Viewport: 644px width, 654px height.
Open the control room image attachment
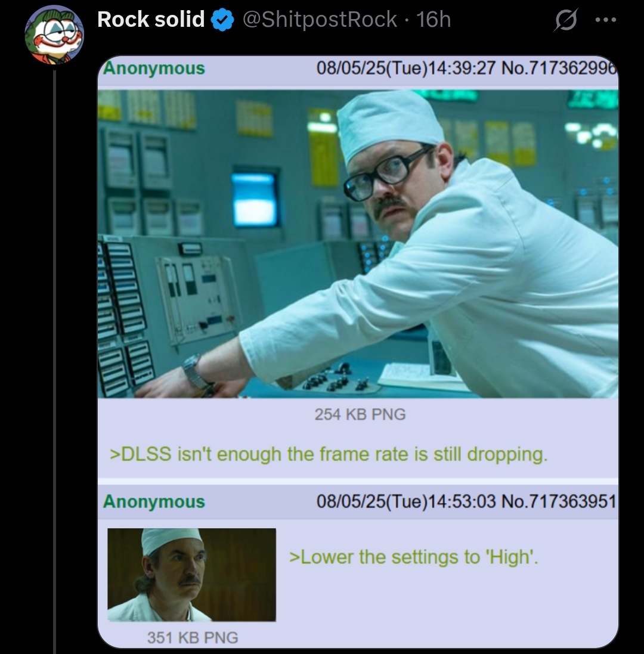358,244
